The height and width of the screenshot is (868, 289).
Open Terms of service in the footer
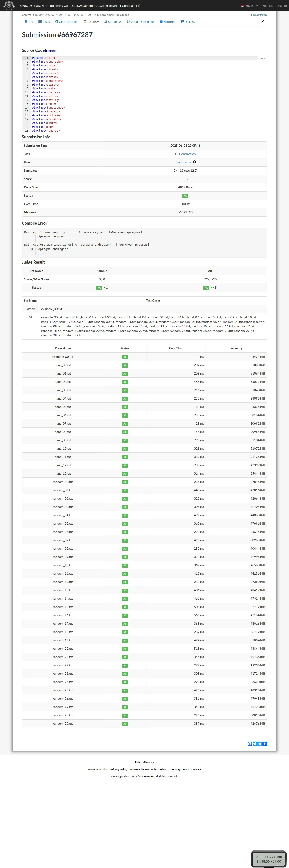97,769
